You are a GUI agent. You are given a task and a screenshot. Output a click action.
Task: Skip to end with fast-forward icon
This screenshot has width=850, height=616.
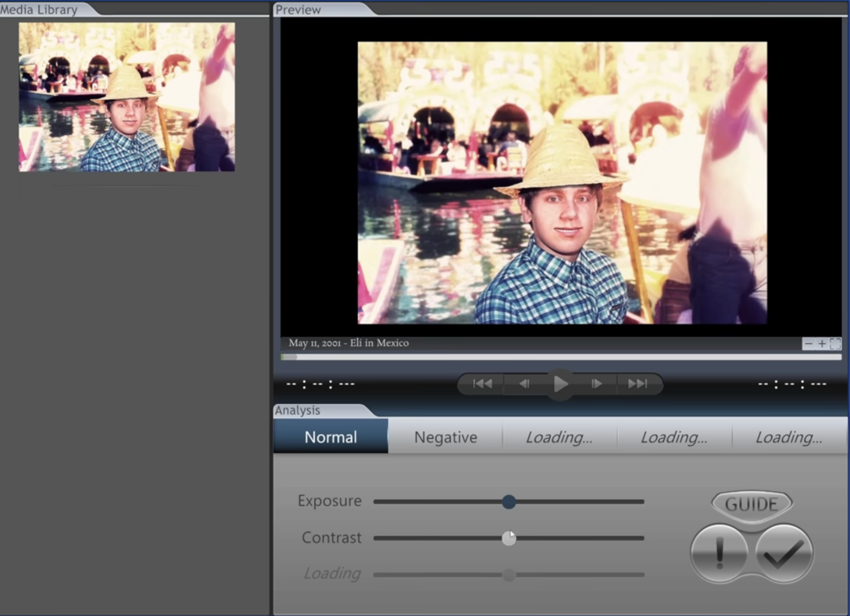(638, 384)
